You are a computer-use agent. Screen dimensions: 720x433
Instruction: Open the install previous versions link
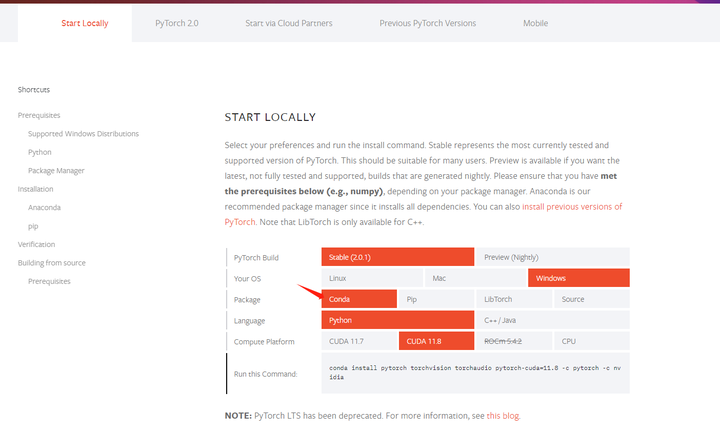[x=572, y=207]
